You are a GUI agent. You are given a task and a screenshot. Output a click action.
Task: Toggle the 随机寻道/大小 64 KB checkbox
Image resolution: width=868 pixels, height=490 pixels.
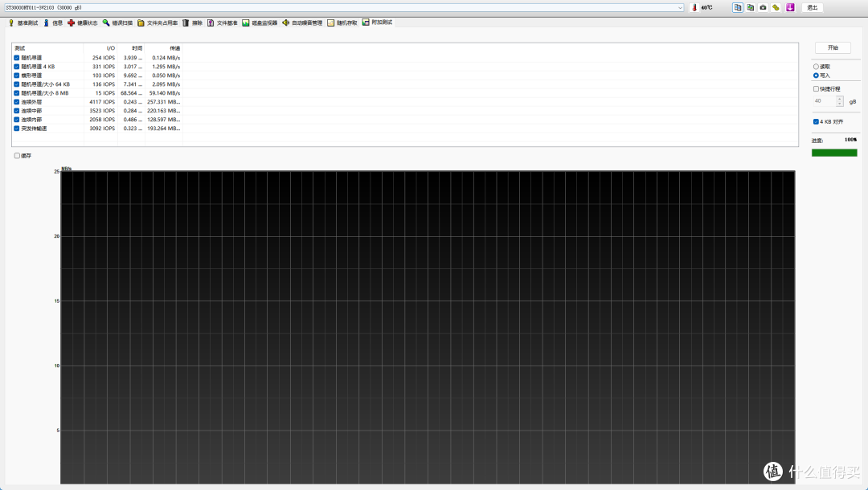17,84
